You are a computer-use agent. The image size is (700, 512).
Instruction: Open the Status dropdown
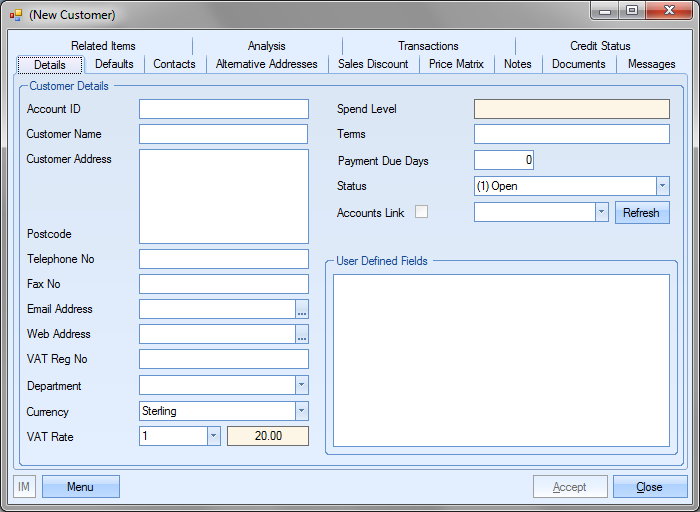(x=662, y=186)
